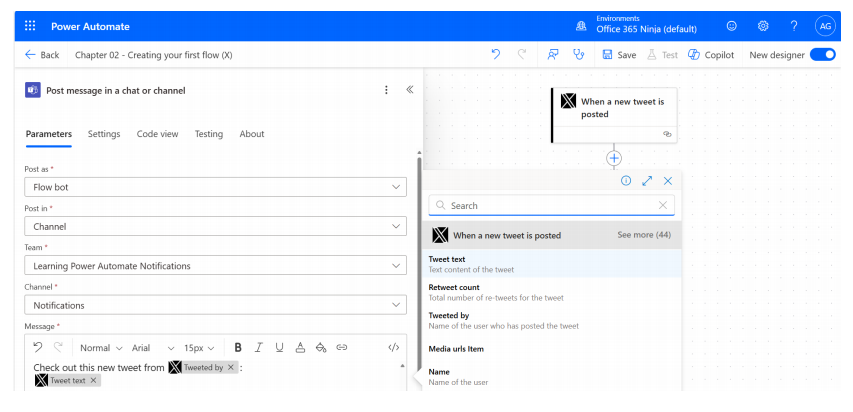
Task: Close the dynamic content popup
Action: point(668,181)
